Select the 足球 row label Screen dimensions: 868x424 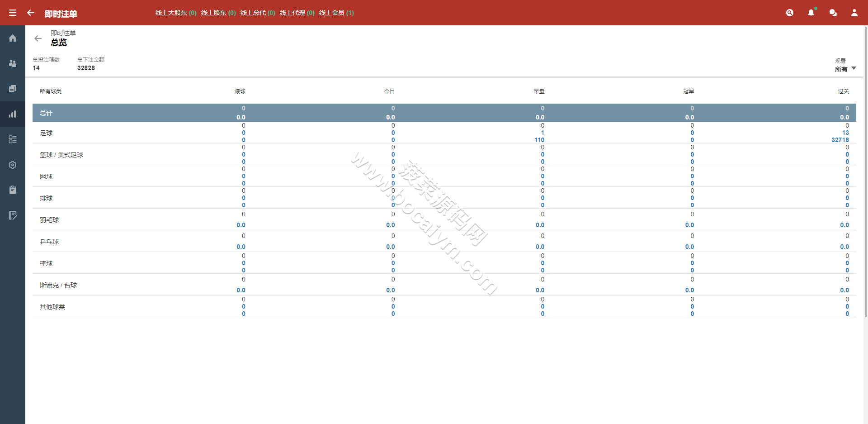[x=46, y=133]
